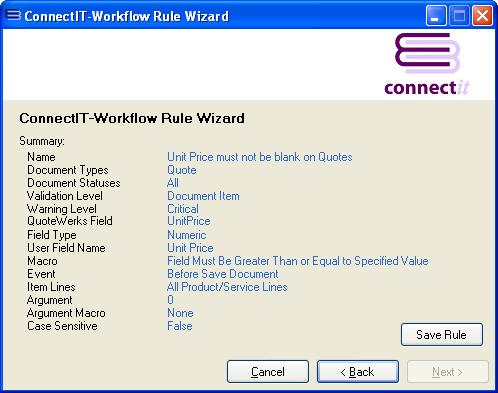Click the 'None' argument macro value

180,313
